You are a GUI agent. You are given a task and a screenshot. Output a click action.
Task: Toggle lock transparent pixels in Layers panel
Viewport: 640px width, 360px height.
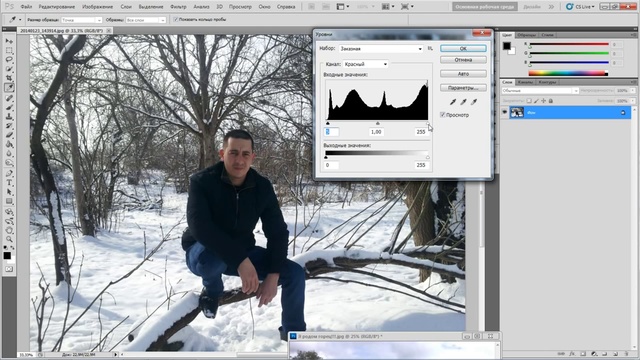(529, 100)
